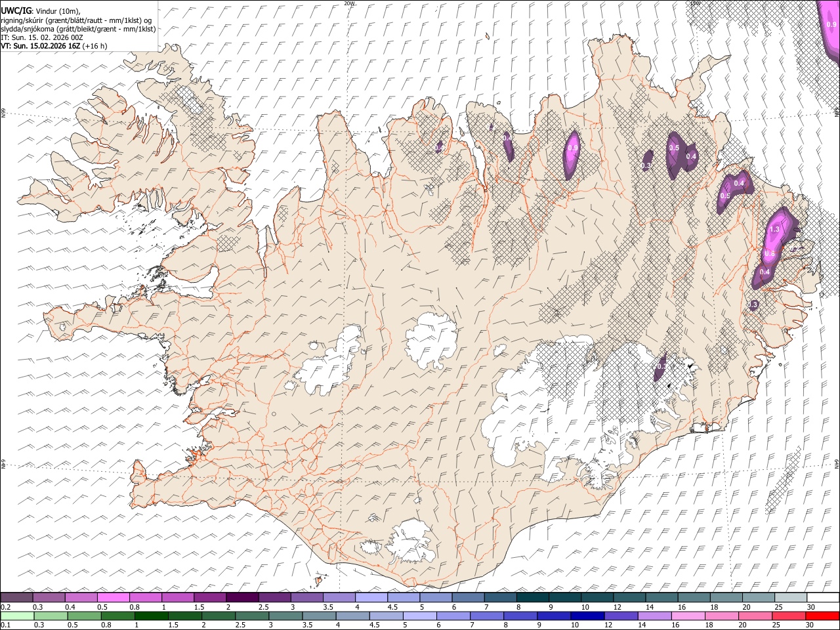Click the 'rigning/skúrir' rain legend description line
Viewport: 840px width, 630px height.
77,20
